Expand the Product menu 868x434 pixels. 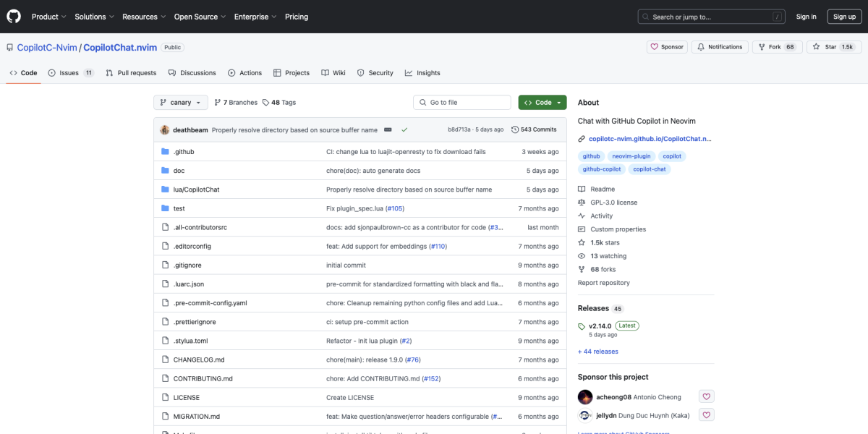[48, 16]
